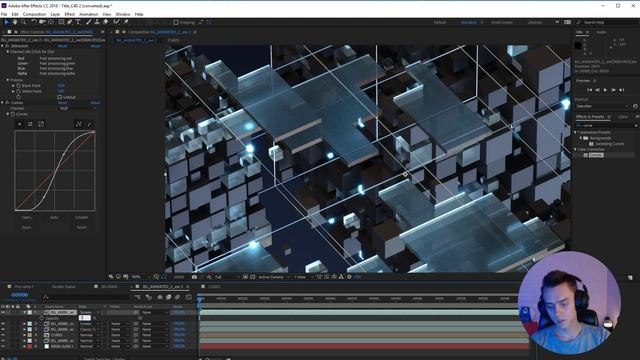Click the timeline shy layers icon
Viewport: 640px width, 360px height.
(160, 297)
